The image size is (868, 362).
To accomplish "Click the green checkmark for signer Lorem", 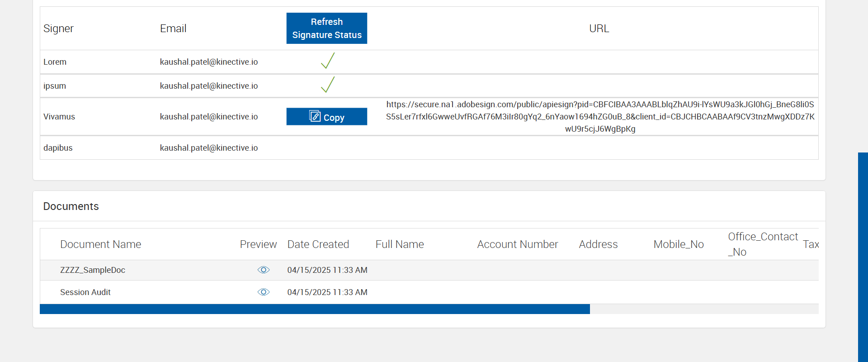I will pos(327,61).
